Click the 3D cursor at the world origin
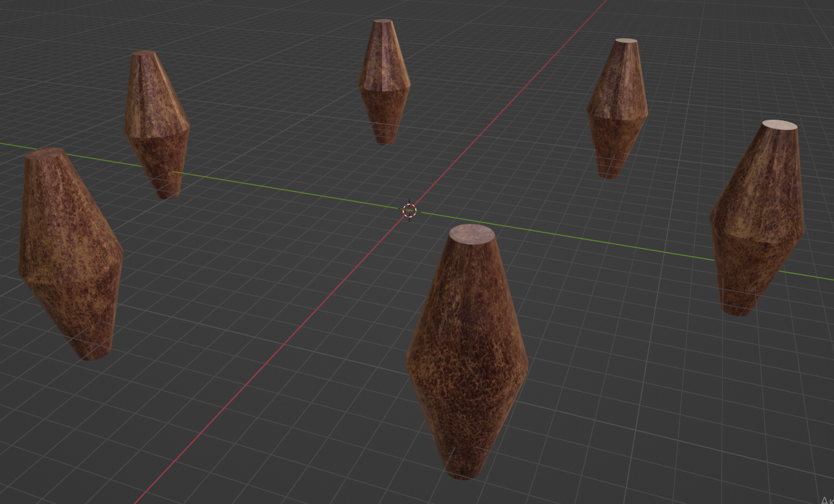 (x=409, y=210)
